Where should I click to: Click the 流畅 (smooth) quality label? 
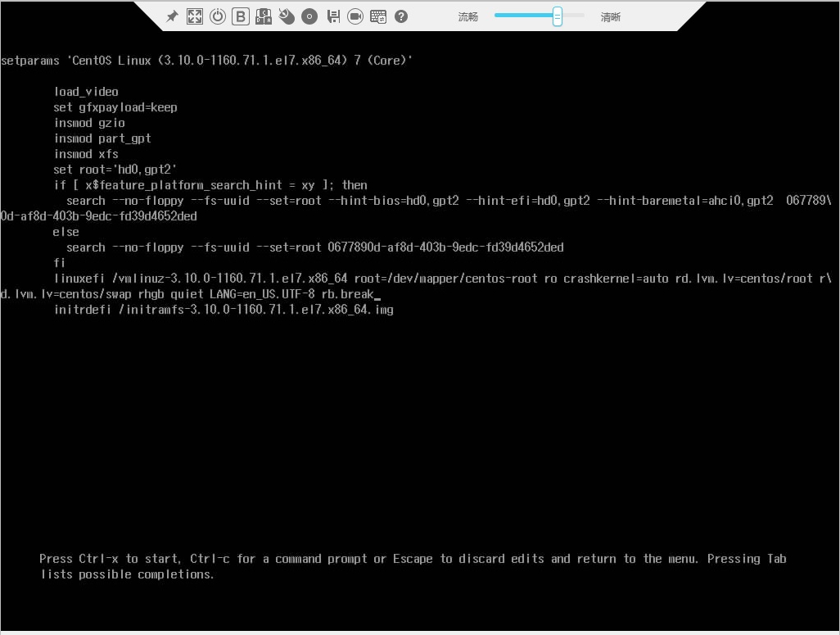click(x=467, y=17)
